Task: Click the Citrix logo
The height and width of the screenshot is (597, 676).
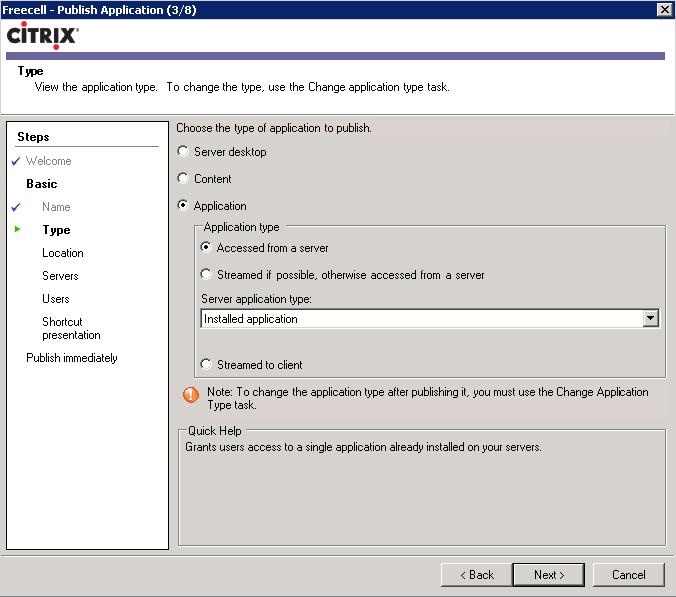Action: tap(42, 35)
